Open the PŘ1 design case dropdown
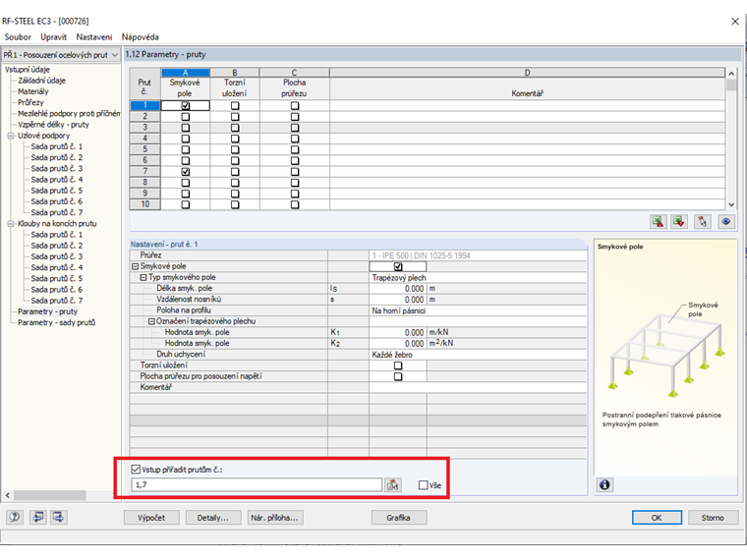The width and height of the screenshot is (747, 560). tap(114, 55)
